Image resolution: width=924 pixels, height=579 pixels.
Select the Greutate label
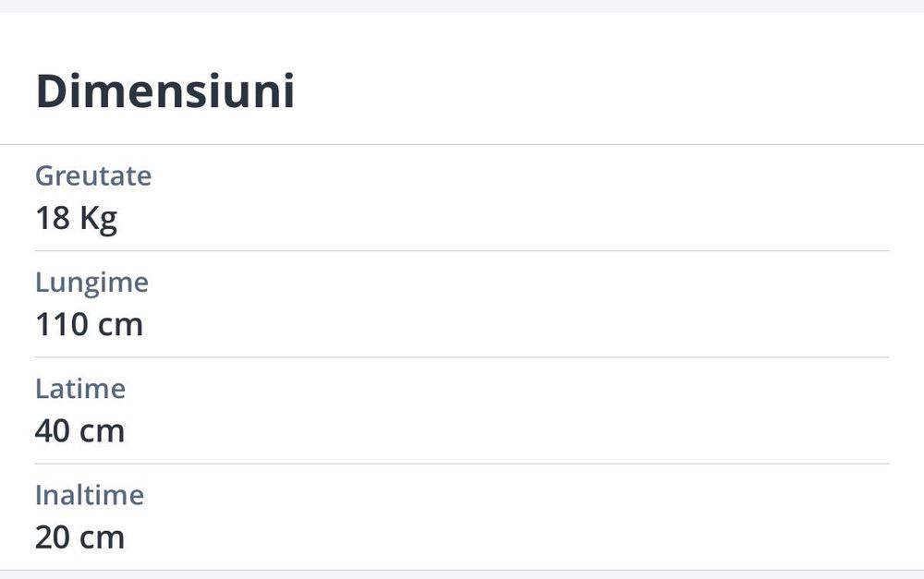click(x=93, y=175)
